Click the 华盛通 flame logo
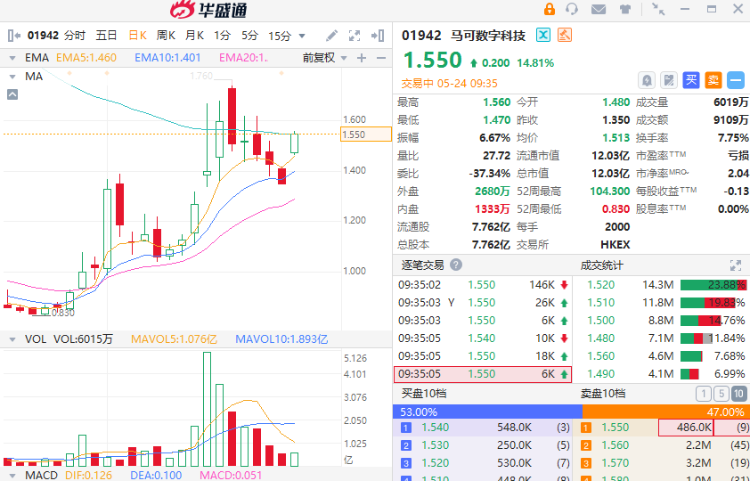The height and width of the screenshot is (481, 750). (x=183, y=10)
